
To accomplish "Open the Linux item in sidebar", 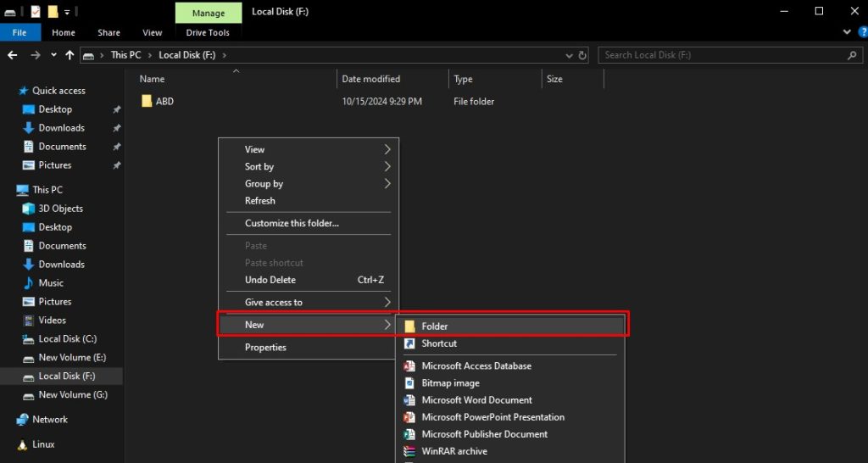I will pyautogui.click(x=43, y=444).
